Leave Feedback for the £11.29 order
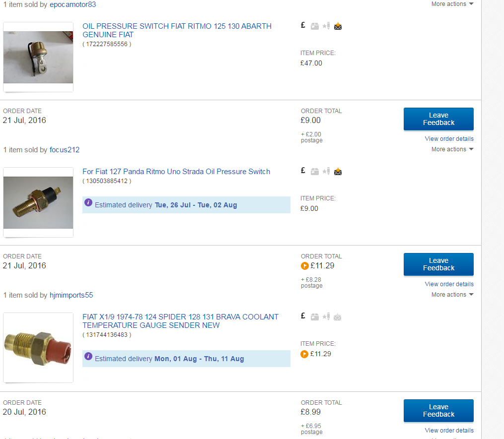The width and height of the screenshot is (504, 439). pos(438,264)
